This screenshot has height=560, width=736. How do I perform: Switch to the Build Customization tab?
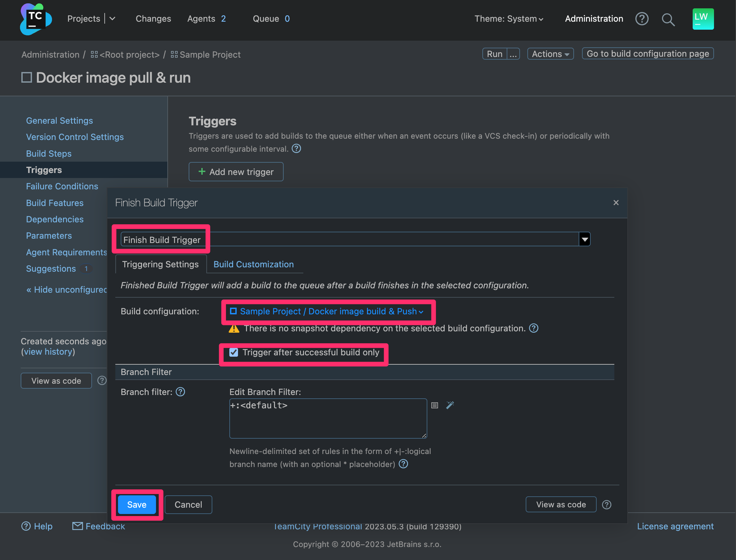pyautogui.click(x=253, y=264)
